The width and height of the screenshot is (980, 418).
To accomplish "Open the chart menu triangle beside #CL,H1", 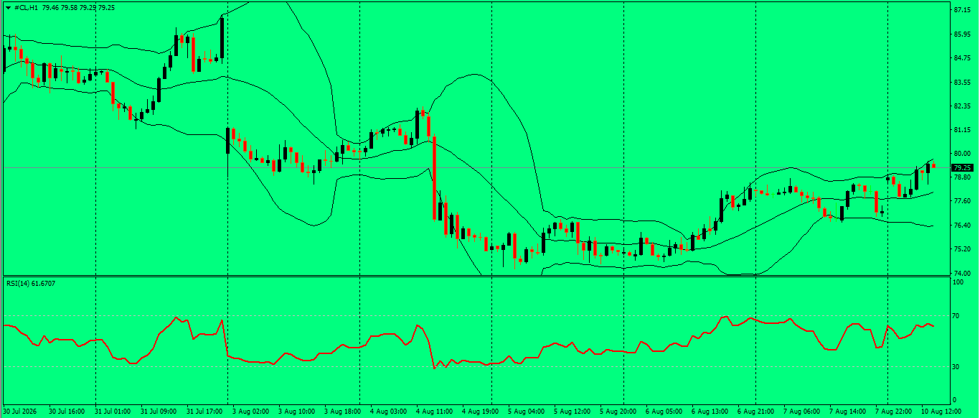I will [8, 7].
